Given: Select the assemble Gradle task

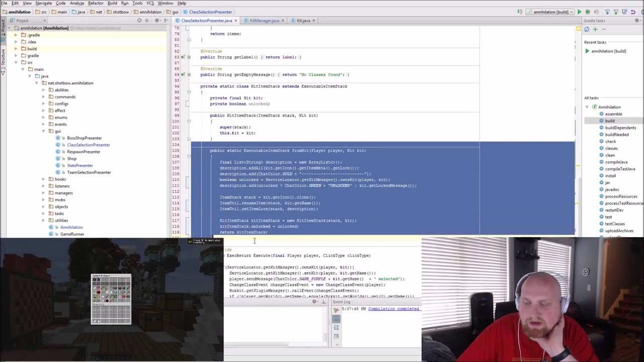Looking at the screenshot, I should point(613,114).
